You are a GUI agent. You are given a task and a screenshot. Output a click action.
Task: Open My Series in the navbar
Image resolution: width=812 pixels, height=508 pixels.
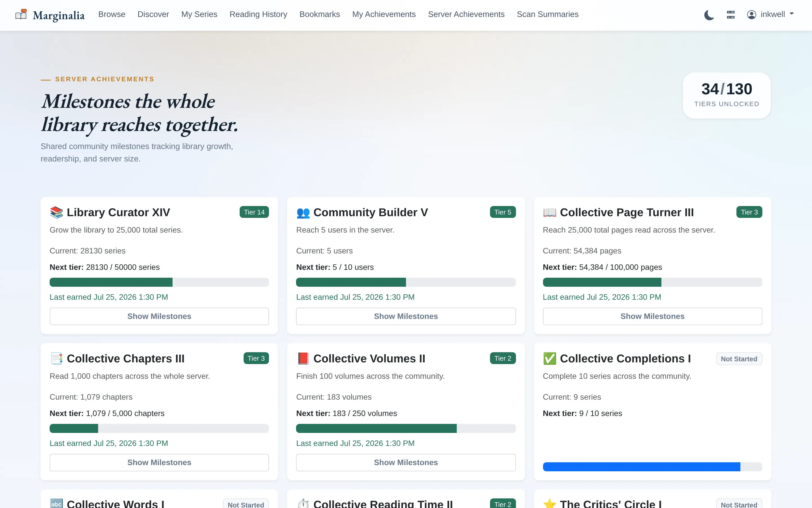[199, 14]
